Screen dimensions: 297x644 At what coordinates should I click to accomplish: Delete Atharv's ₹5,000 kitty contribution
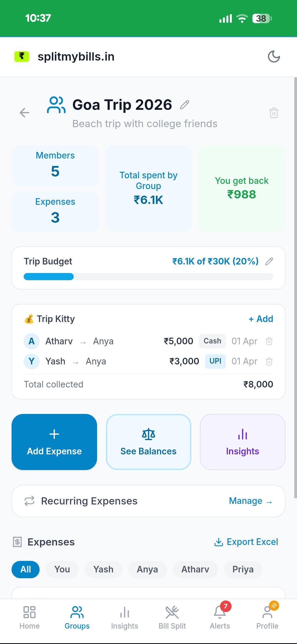(x=269, y=341)
